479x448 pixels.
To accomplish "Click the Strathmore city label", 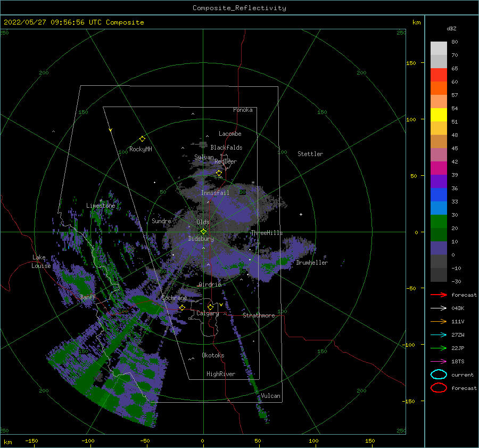I will coord(259,315).
